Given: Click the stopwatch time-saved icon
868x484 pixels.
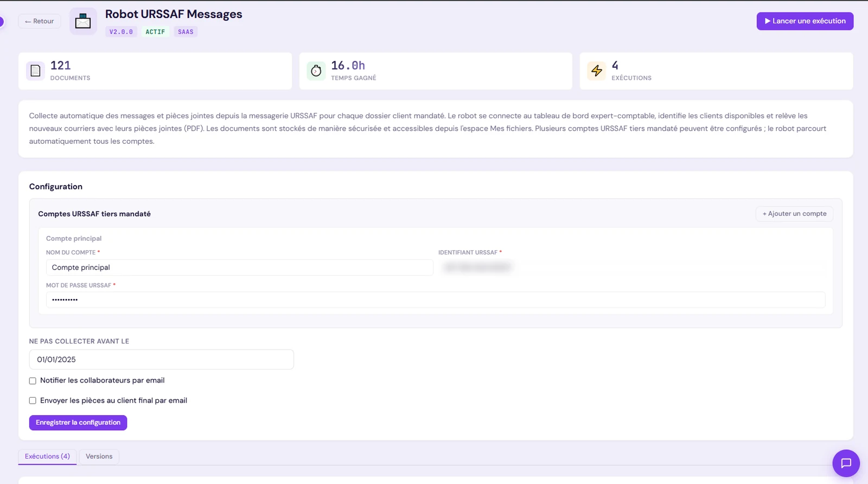Looking at the screenshot, I should tap(316, 71).
